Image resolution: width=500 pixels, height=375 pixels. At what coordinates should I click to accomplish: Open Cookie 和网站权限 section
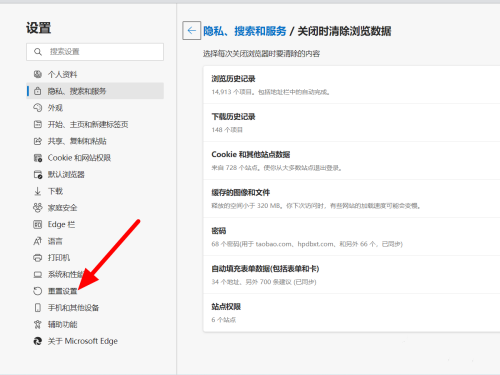(x=95, y=158)
